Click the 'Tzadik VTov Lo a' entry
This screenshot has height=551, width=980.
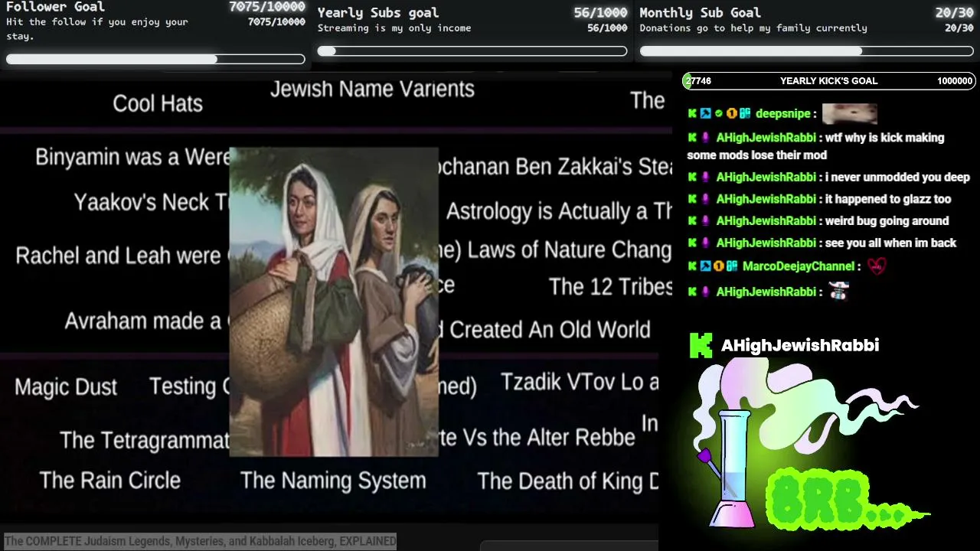(x=580, y=382)
